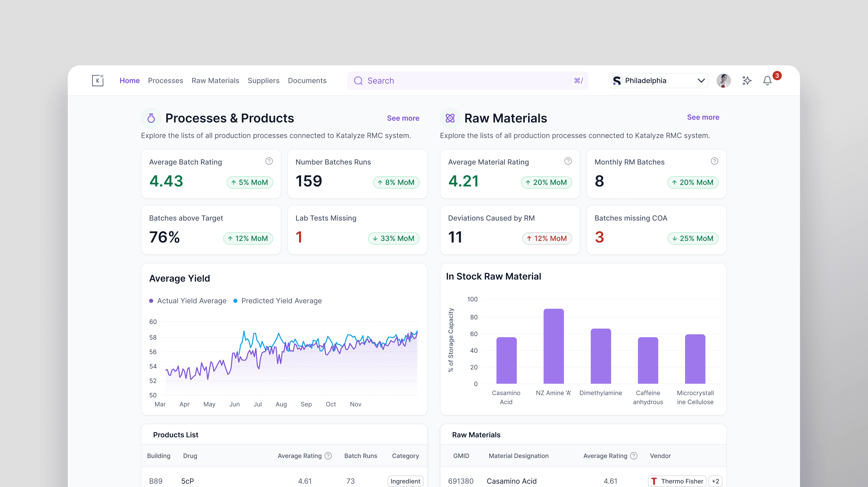Click See more for Raw Materials
Viewport: 868px width, 487px height.
pyautogui.click(x=703, y=117)
